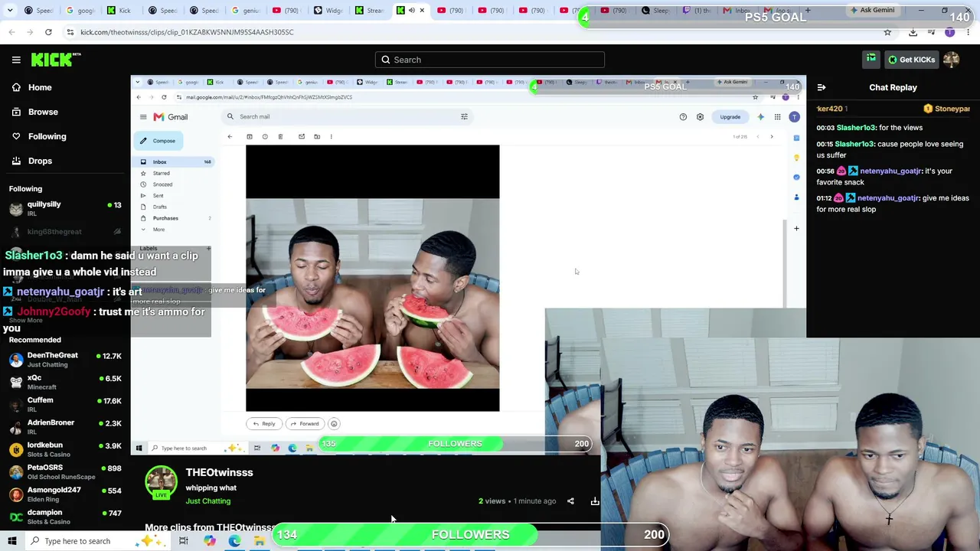The height and width of the screenshot is (551, 980).
Task: Share this clip with the share icon
Action: pyautogui.click(x=570, y=501)
